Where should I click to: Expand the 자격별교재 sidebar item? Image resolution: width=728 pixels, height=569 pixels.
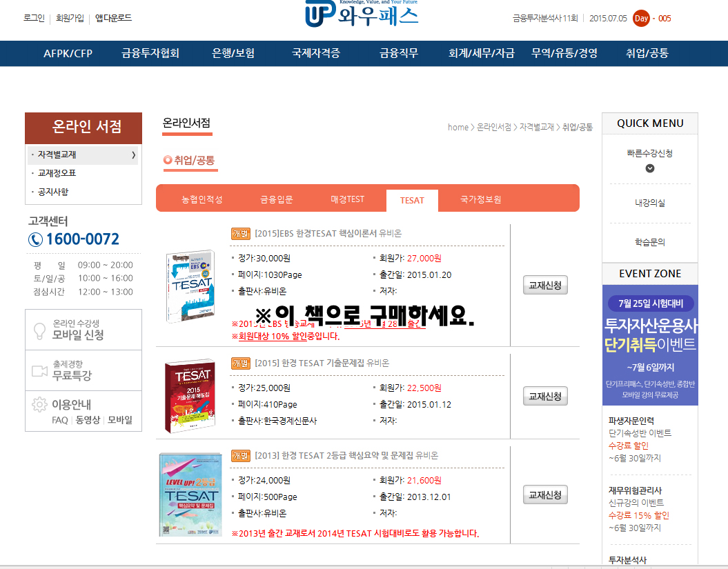(83, 155)
